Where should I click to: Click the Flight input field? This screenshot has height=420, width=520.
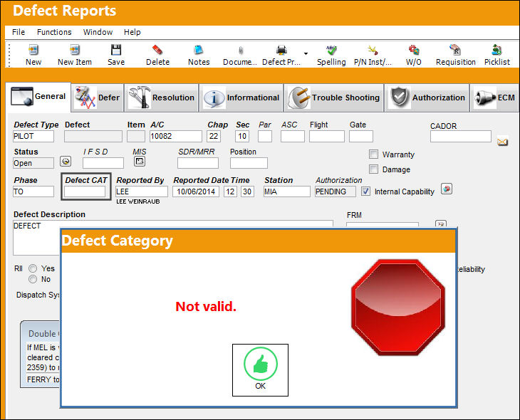pos(327,136)
